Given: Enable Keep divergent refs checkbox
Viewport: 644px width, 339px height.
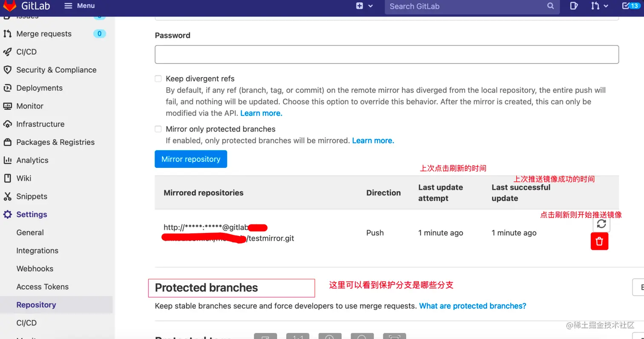Looking at the screenshot, I should tap(158, 79).
